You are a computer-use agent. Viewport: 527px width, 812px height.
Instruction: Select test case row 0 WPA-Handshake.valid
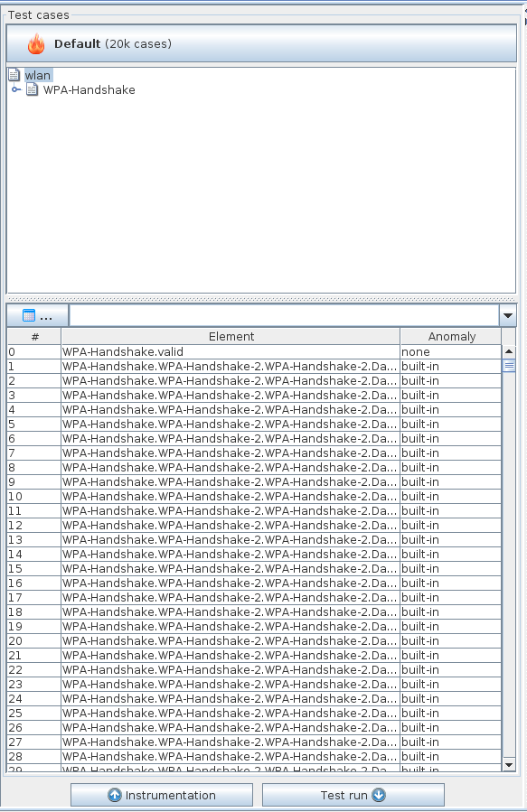click(254, 351)
